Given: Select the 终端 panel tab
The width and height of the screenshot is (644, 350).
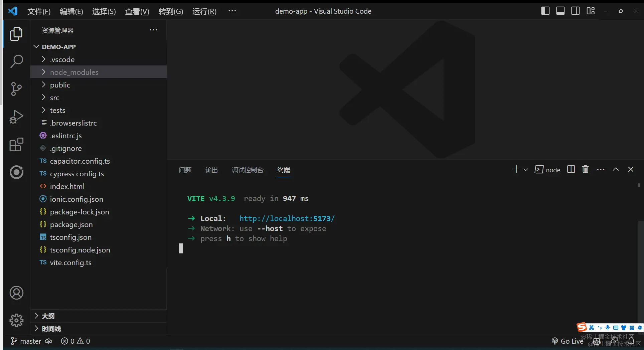Looking at the screenshot, I should tap(284, 170).
